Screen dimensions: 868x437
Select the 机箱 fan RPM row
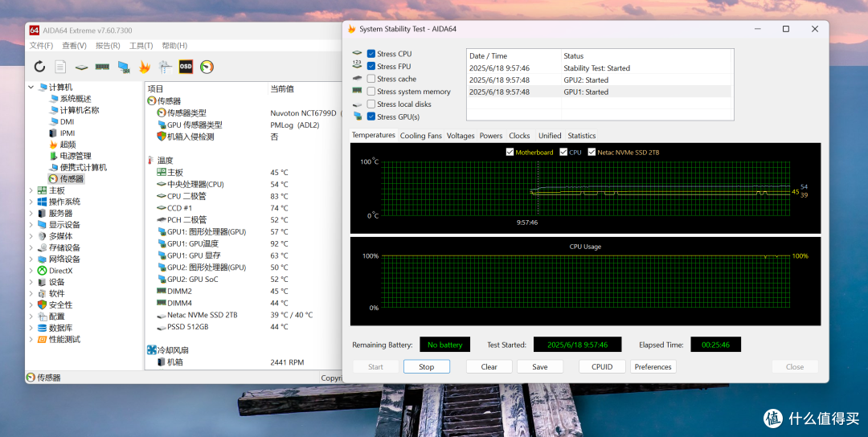click(x=244, y=362)
